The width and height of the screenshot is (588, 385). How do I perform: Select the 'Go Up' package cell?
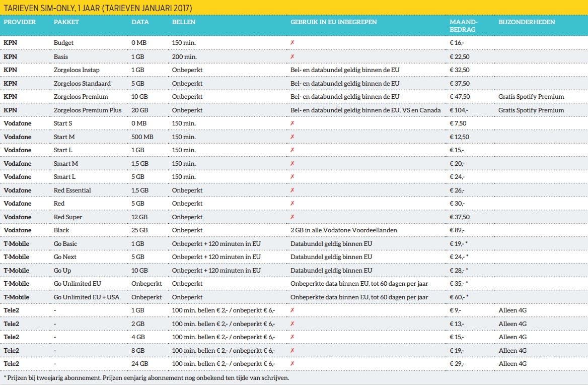[62, 271]
